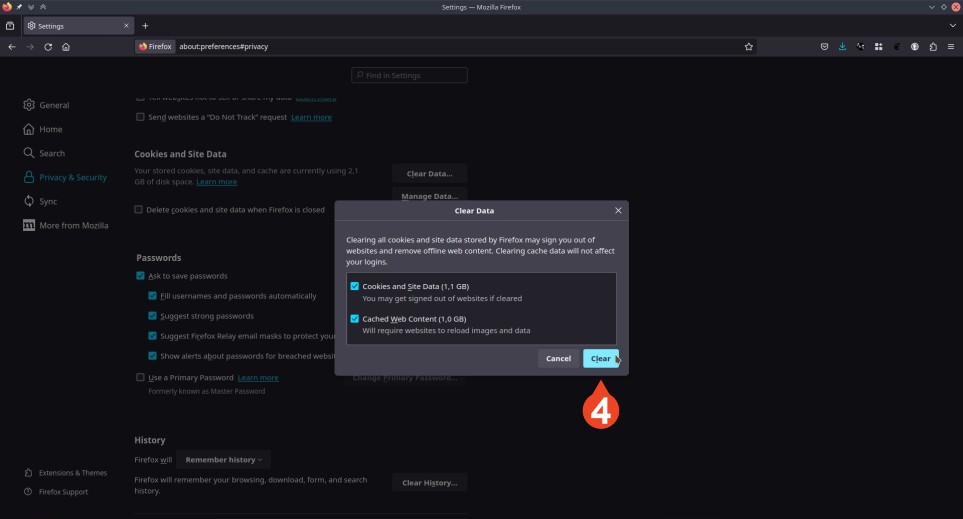Bookmark this page with the star icon
The height and width of the screenshot is (519, 963).
[x=748, y=47]
